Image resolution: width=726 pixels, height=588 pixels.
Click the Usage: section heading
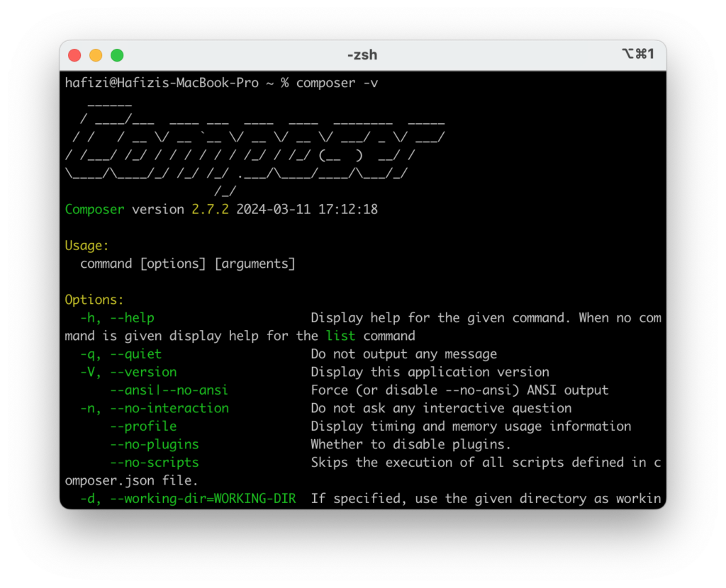coord(85,245)
